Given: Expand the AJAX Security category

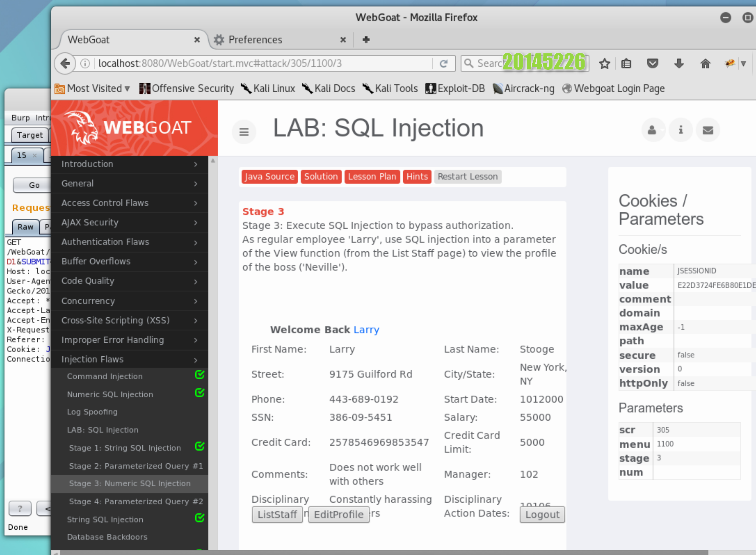Looking at the screenshot, I should (129, 223).
